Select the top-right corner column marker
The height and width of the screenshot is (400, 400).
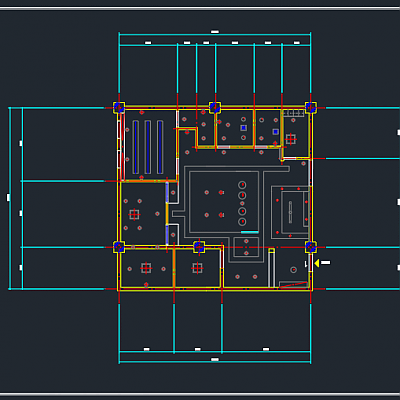click(311, 108)
